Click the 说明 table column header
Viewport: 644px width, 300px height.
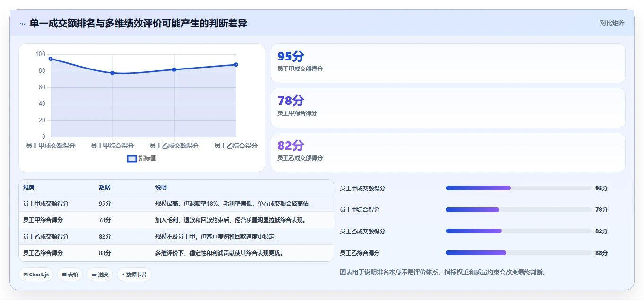(x=161, y=188)
